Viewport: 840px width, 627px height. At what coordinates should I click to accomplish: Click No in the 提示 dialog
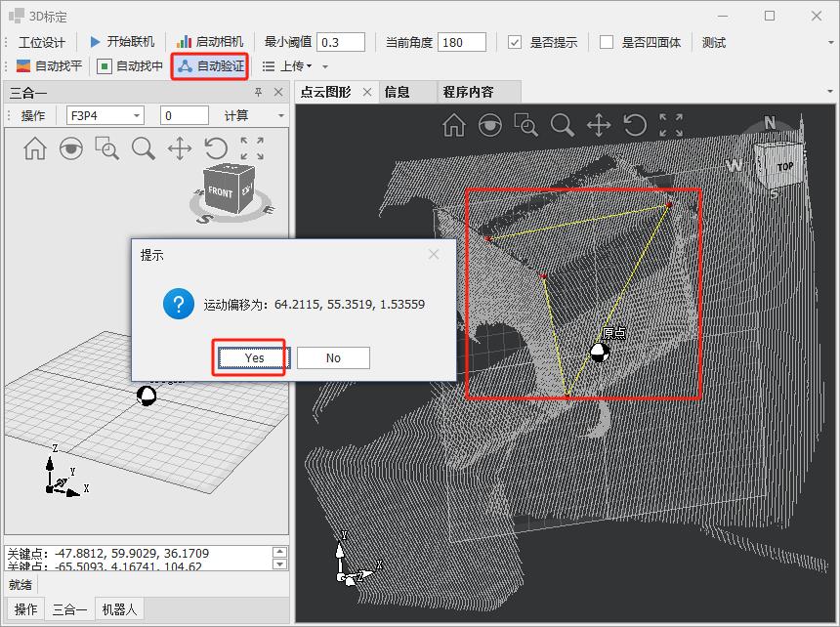(333, 357)
